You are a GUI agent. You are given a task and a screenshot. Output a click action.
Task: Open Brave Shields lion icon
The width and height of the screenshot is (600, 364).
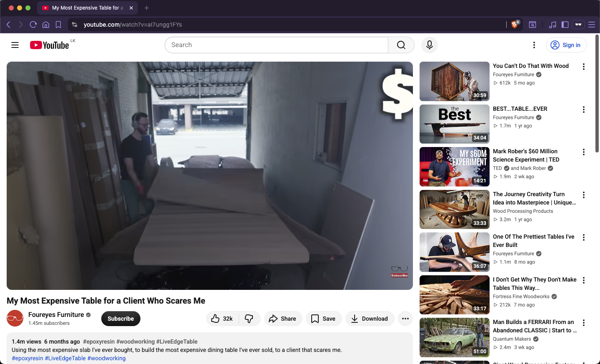[515, 25]
